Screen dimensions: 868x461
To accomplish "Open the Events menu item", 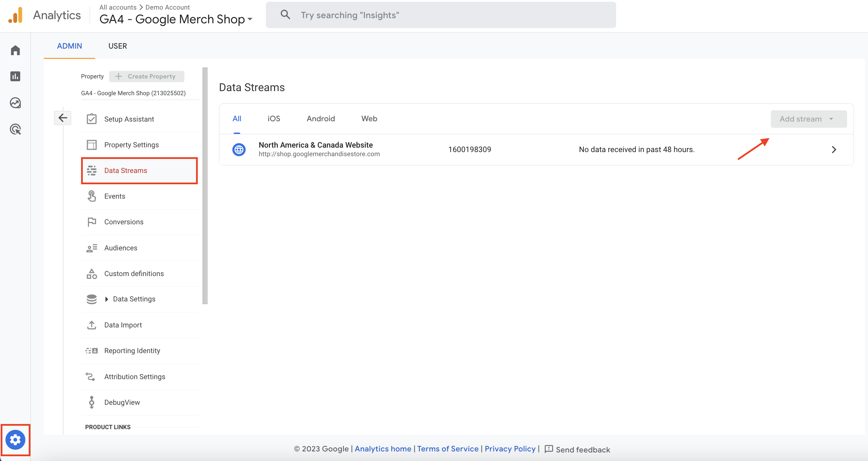I will click(x=140, y=196).
